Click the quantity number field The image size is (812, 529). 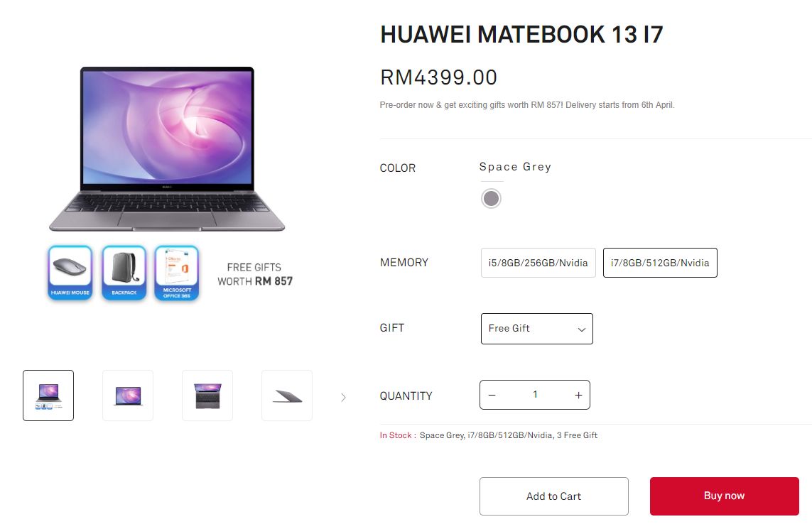coord(535,394)
